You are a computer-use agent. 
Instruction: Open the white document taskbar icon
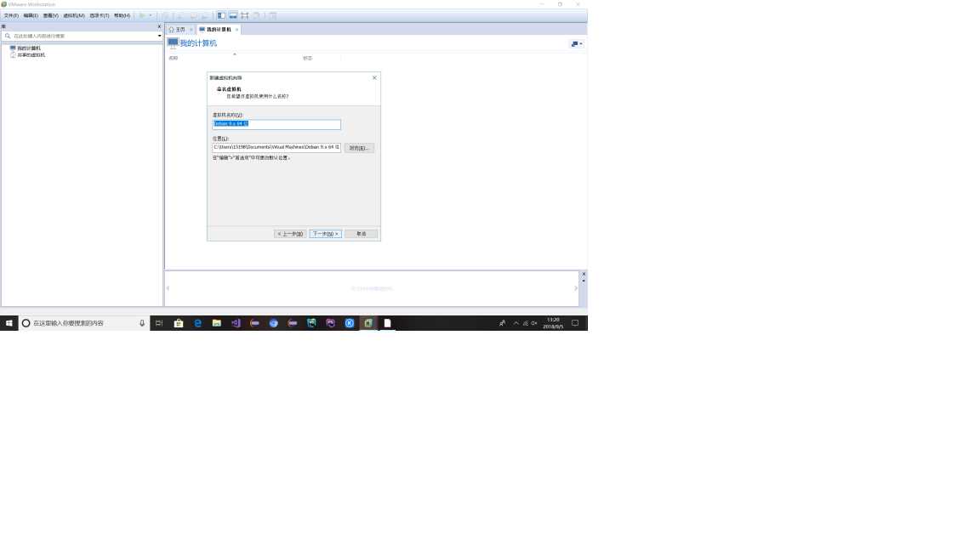point(388,323)
